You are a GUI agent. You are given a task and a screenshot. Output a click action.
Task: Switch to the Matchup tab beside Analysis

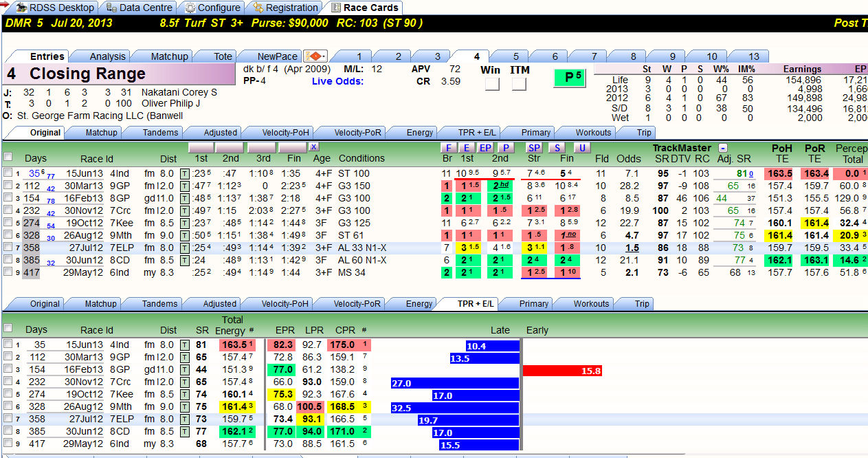[169, 56]
